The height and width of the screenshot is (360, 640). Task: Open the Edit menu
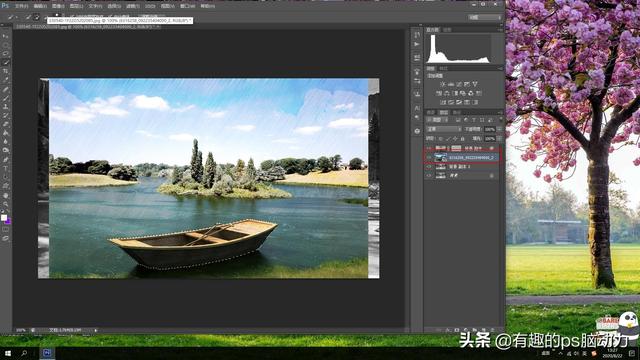pos(40,6)
